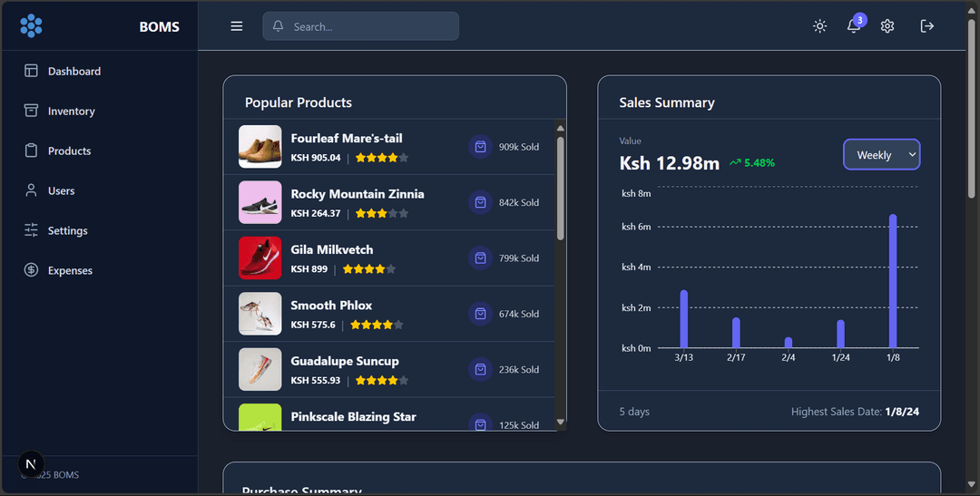The height and width of the screenshot is (496, 980).
Task: Click the BOMS logo icon
Action: pos(31,26)
